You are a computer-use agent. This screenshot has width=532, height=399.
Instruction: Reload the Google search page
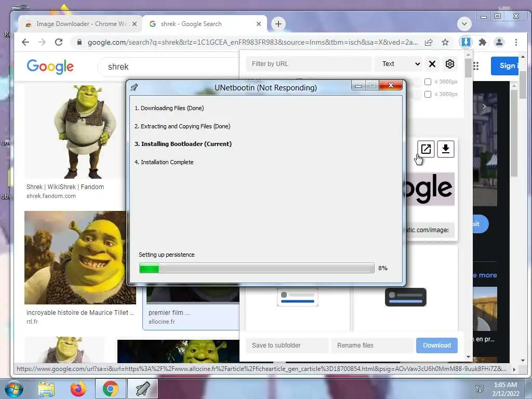59,42
